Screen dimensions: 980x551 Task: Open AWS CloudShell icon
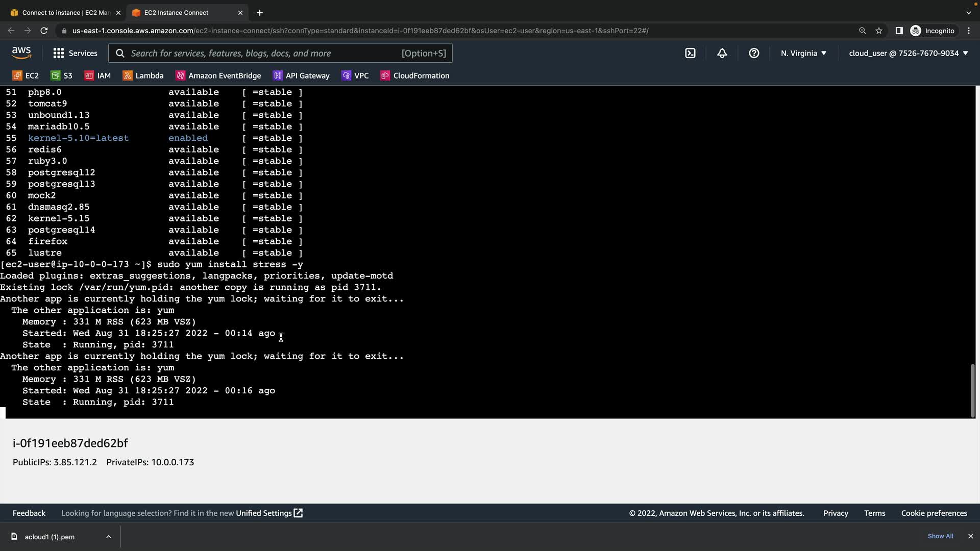[690, 53]
